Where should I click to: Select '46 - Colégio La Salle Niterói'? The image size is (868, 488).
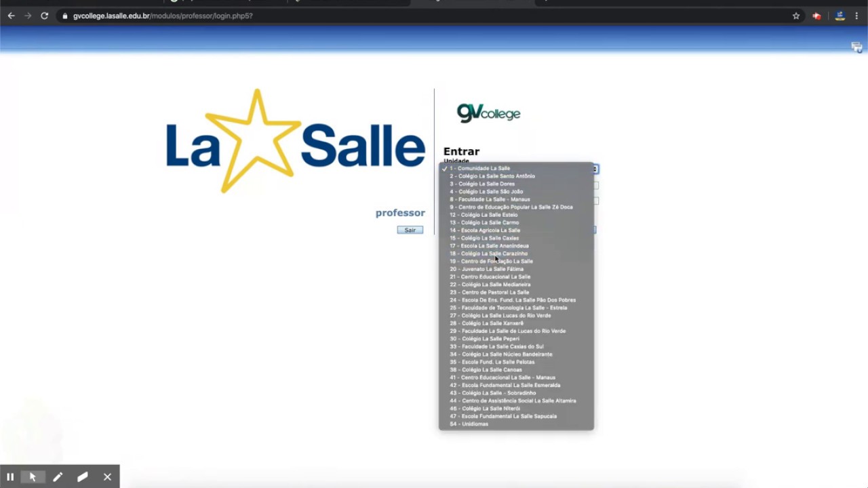pyautogui.click(x=516, y=409)
